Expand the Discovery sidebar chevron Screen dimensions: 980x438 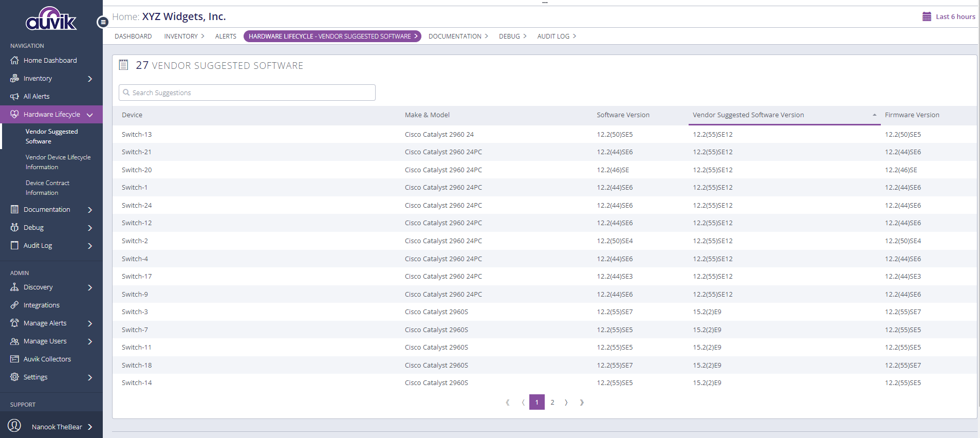pyautogui.click(x=90, y=287)
